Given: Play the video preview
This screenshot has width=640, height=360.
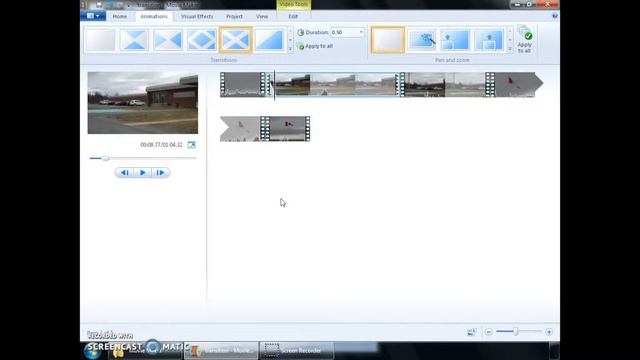Looking at the screenshot, I should pos(142,173).
